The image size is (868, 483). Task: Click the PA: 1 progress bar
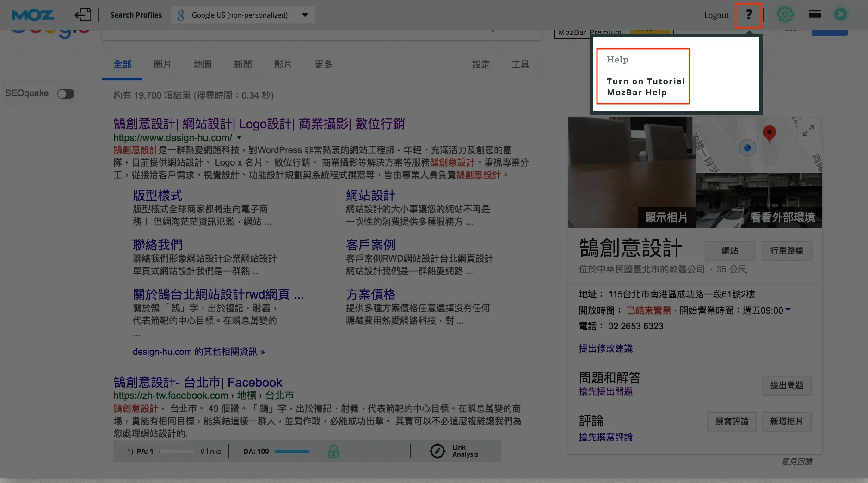(176, 451)
